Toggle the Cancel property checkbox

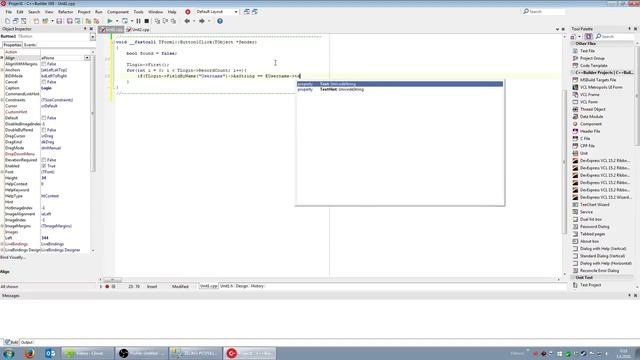(44, 82)
